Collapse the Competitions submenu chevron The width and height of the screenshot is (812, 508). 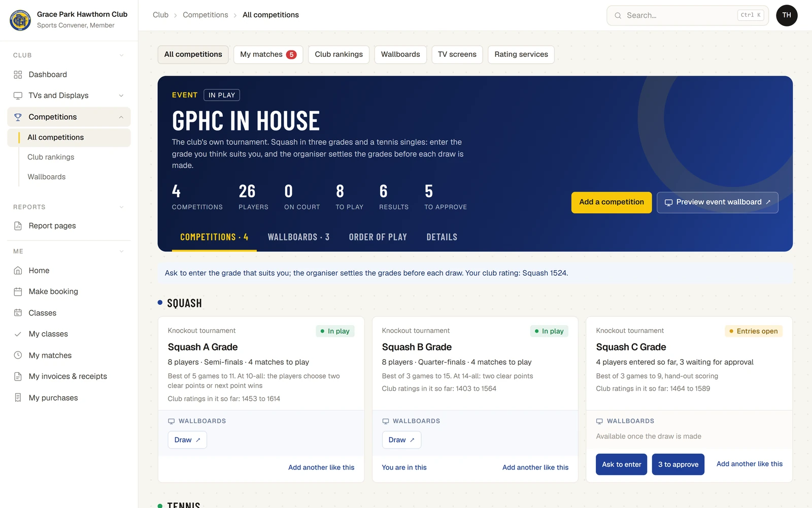(121, 117)
